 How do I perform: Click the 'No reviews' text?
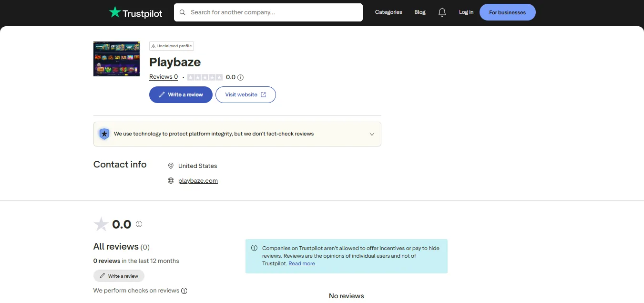[x=347, y=296]
